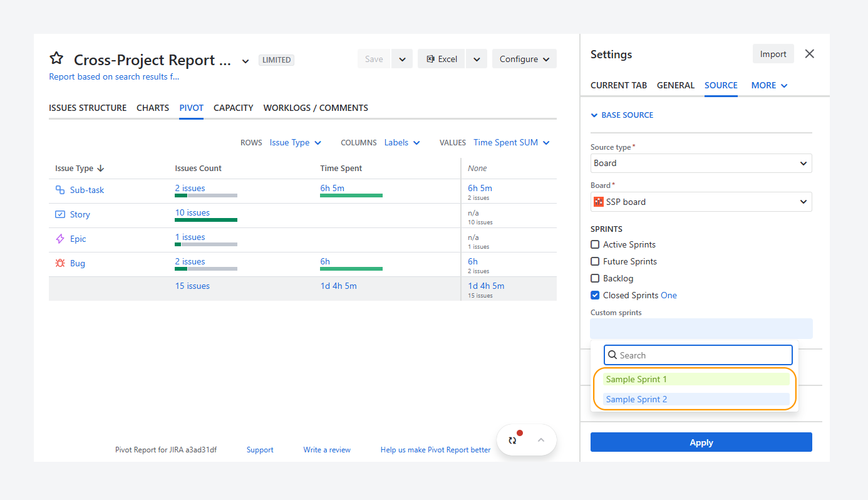Open the 'Write a review' link
Image resolution: width=868 pixels, height=500 pixels.
(x=327, y=450)
